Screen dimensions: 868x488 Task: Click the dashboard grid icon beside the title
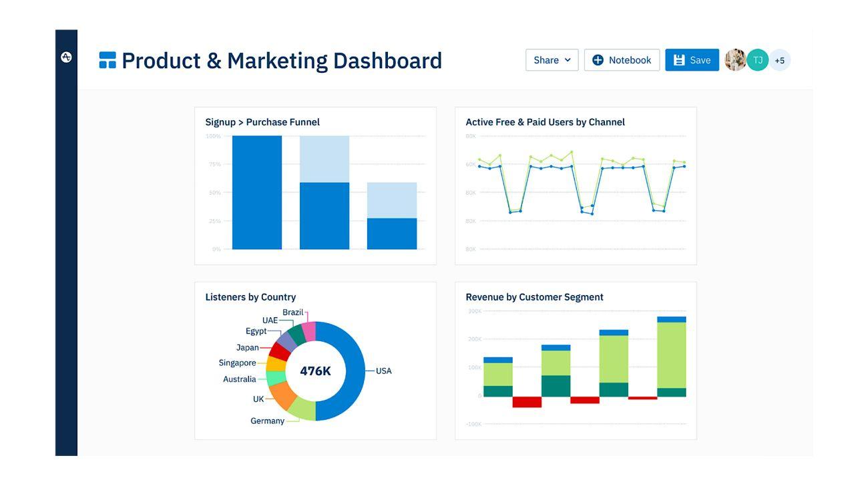(107, 60)
